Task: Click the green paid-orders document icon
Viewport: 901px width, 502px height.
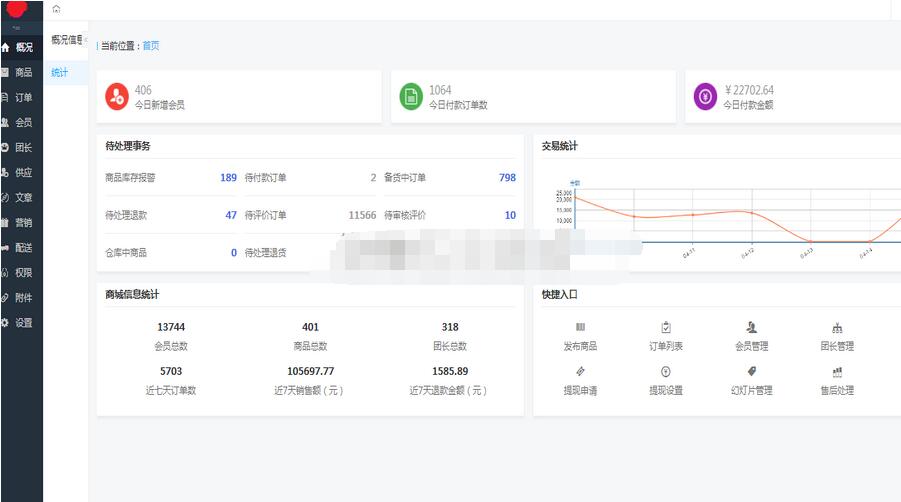Action: coord(411,96)
